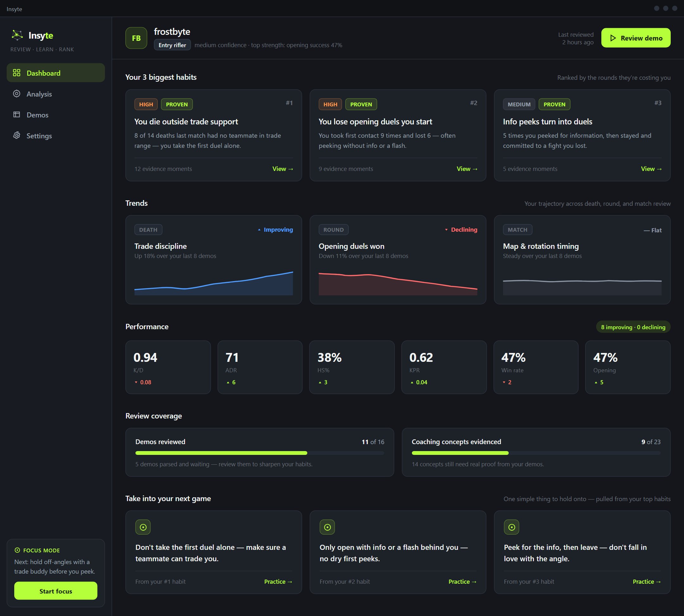Click 'From your #1 habit' text
The height and width of the screenshot is (616, 684).
[x=161, y=581]
